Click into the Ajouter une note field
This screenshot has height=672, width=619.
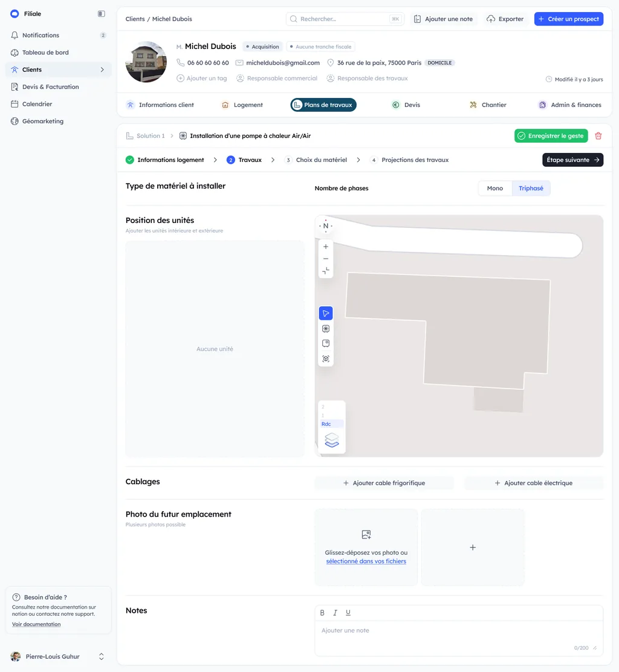(459, 638)
